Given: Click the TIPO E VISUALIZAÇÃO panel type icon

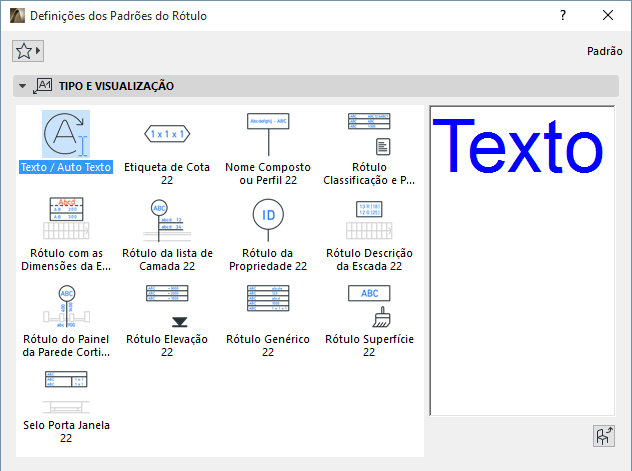Looking at the screenshot, I should 43,86.
